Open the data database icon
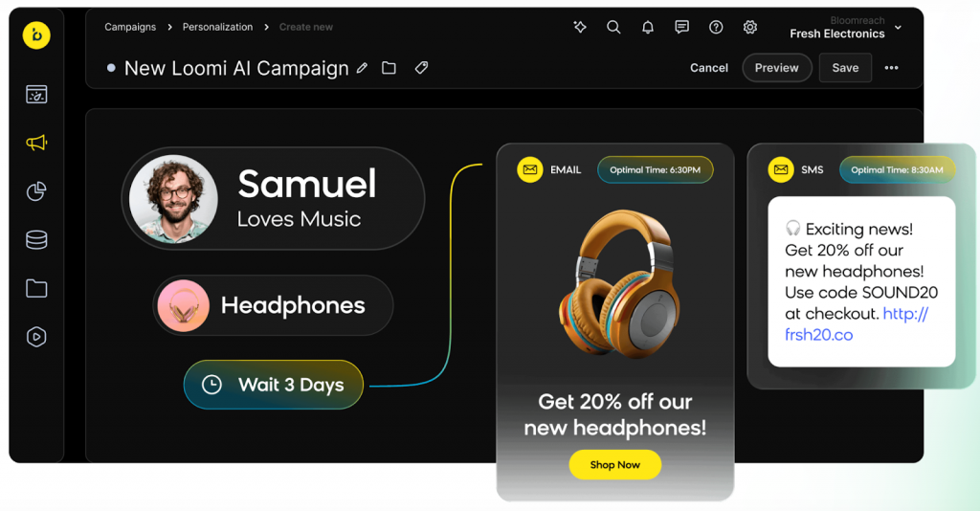Image resolution: width=980 pixels, height=511 pixels. click(x=36, y=240)
